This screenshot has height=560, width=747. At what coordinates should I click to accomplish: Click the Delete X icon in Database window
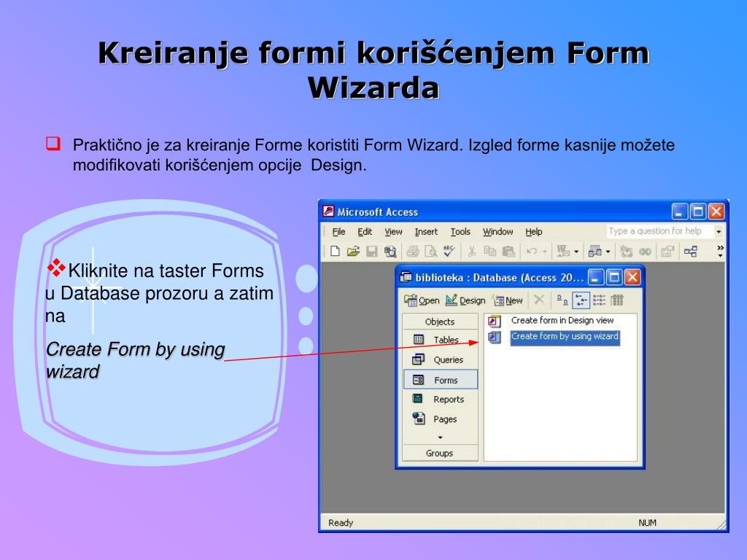[x=539, y=300]
